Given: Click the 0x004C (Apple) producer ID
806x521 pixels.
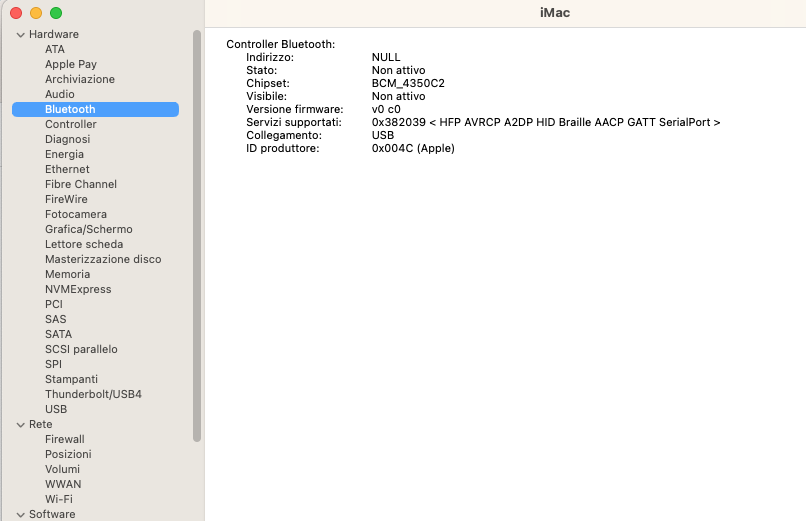Looking at the screenshot, I should (x=413, y=148).
